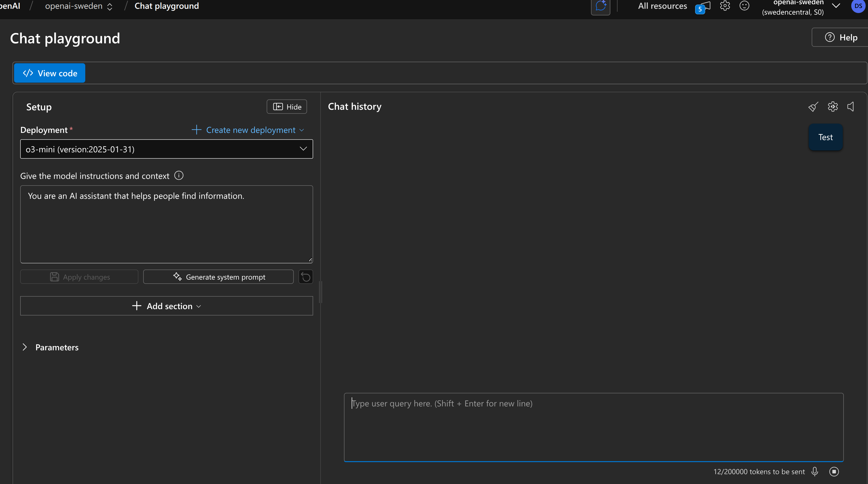This screenshot has width=868, height=484.
Task: Reset the system message with undo icon
Action: (x=306, y=277)
